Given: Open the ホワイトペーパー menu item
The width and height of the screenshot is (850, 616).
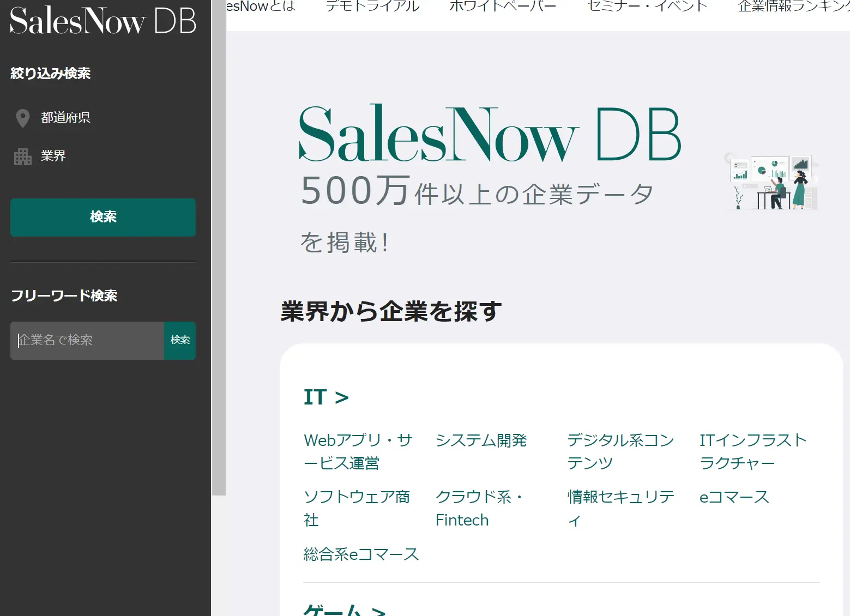Looking at the screenshot, I should [503, 6].
